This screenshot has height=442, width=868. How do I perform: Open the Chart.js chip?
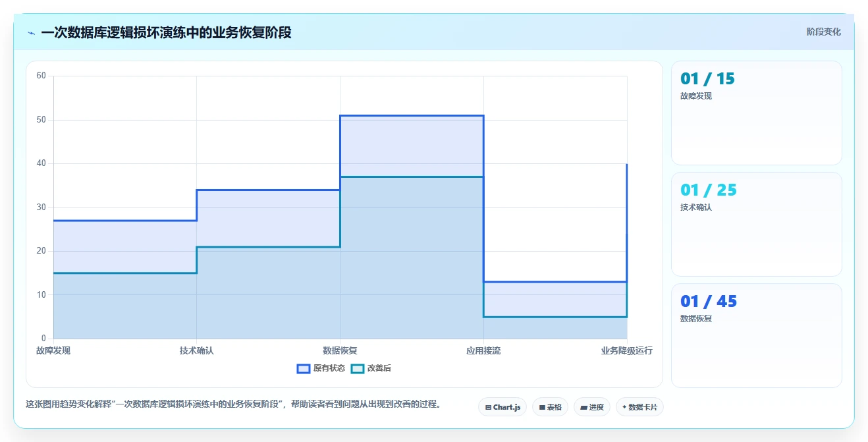click(502, 407)
